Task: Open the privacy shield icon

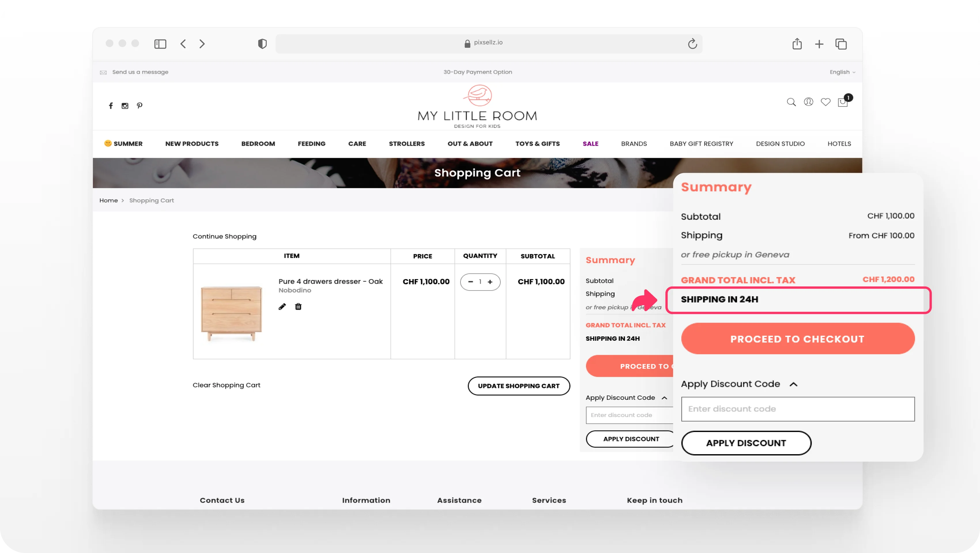Action: [x=262, y=44]
